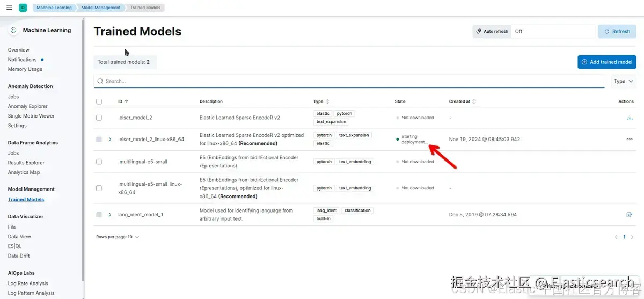Go to page 1 link
644x299 pixels.
click(624, 237)
